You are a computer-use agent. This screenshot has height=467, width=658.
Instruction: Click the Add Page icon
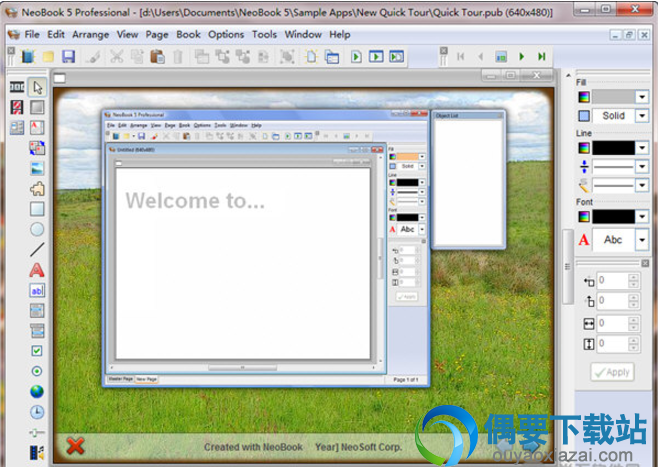(x=311, y=56)
